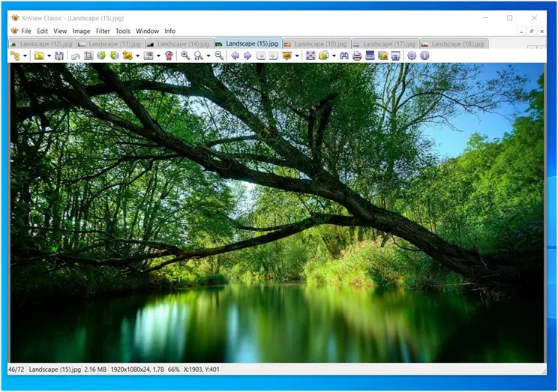
Task: Click the previous page icon
Action: click(261, 56)
